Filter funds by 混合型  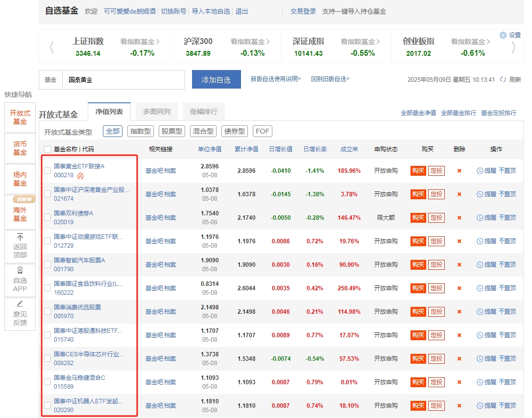tap(203, 131)
